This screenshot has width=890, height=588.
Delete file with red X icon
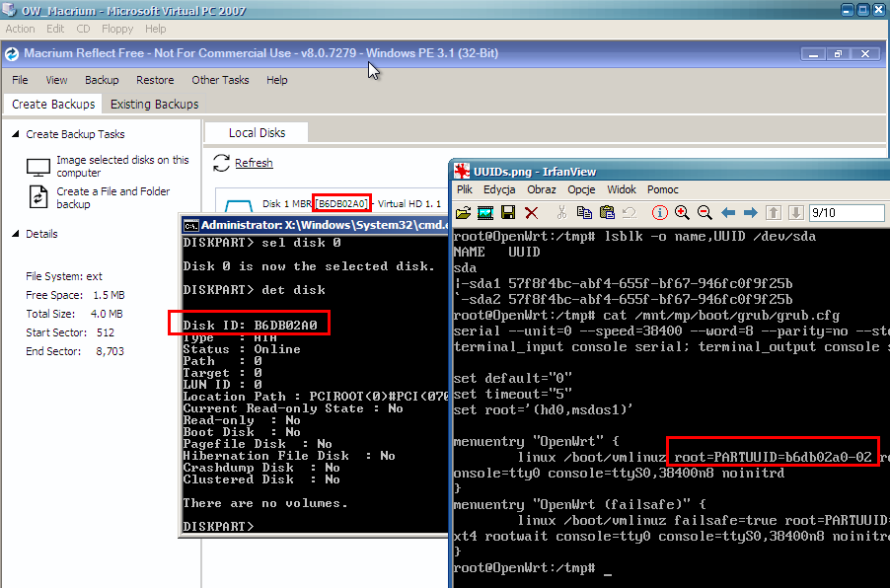coord(531,213)
